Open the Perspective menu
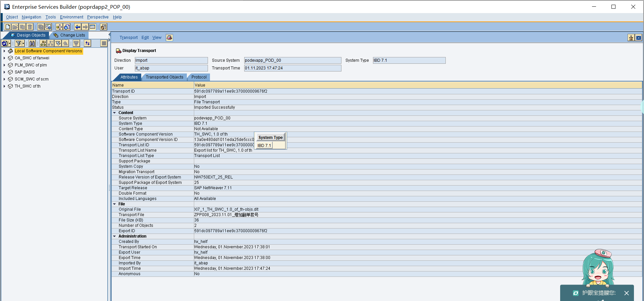Image resolution: width=644 pixels, height=301 pixels. click(x=98, y=17)
